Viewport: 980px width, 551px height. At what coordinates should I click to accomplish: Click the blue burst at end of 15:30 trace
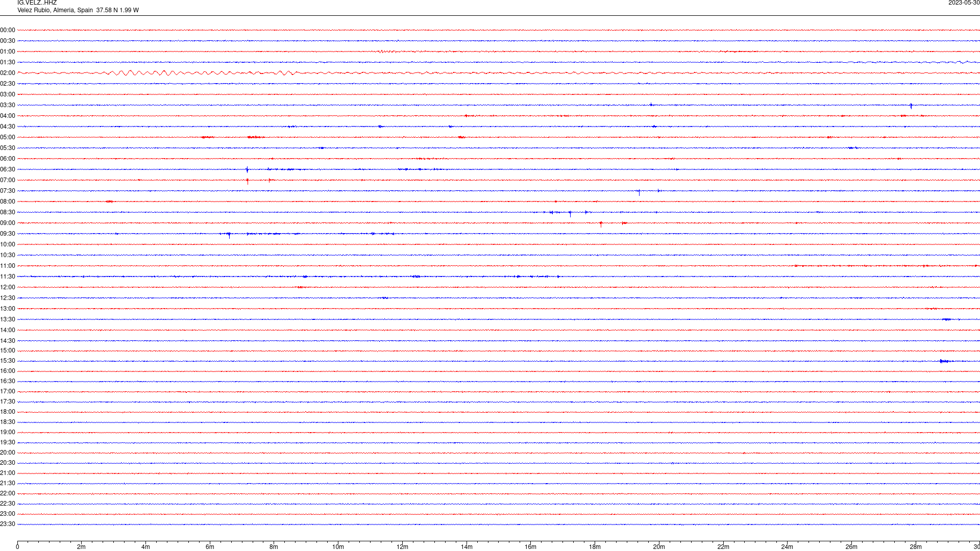(x=946, y=361)
